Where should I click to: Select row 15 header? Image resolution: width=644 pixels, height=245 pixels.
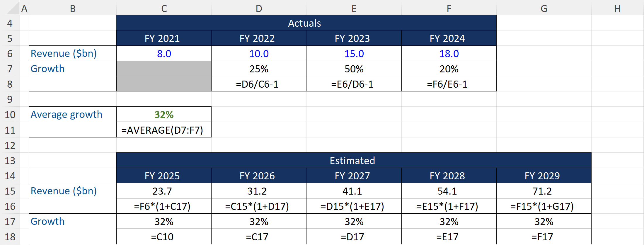click(10, 191)
